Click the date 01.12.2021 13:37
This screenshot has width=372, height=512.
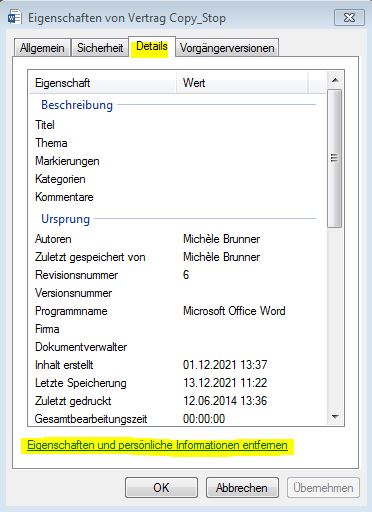pyautogui.click(x=225, y=365)
